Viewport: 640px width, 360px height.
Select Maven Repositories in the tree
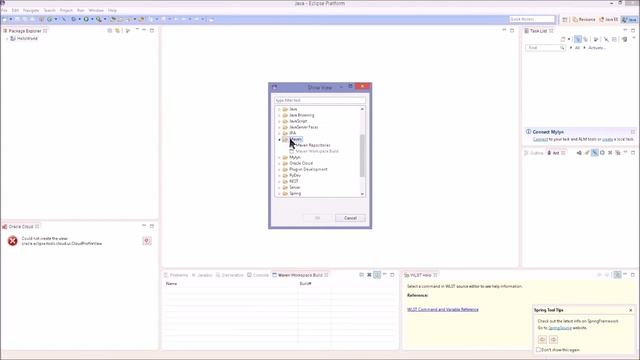pos(313,145)
